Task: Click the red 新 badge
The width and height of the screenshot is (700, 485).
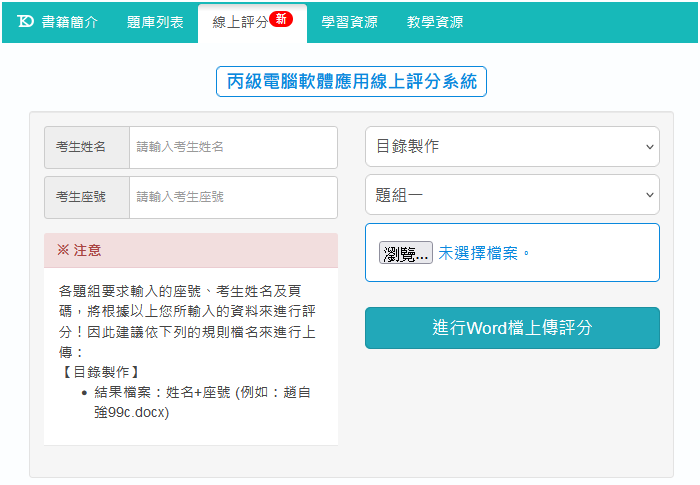Action: coord(281,20)
